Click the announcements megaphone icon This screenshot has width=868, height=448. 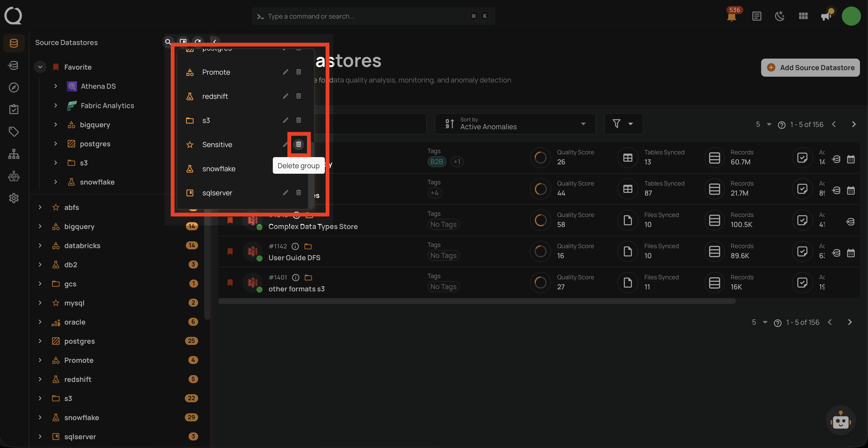tap(826, 16)
